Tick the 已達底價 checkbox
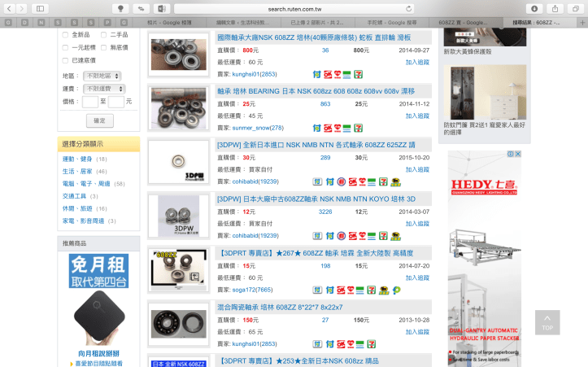588x367 pixels. 65,60
